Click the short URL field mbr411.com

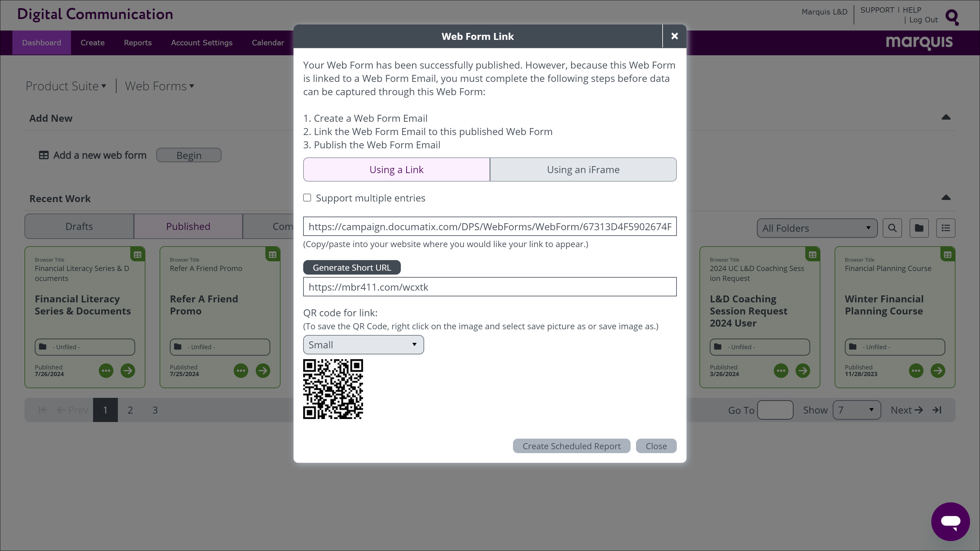coord(490,287)
